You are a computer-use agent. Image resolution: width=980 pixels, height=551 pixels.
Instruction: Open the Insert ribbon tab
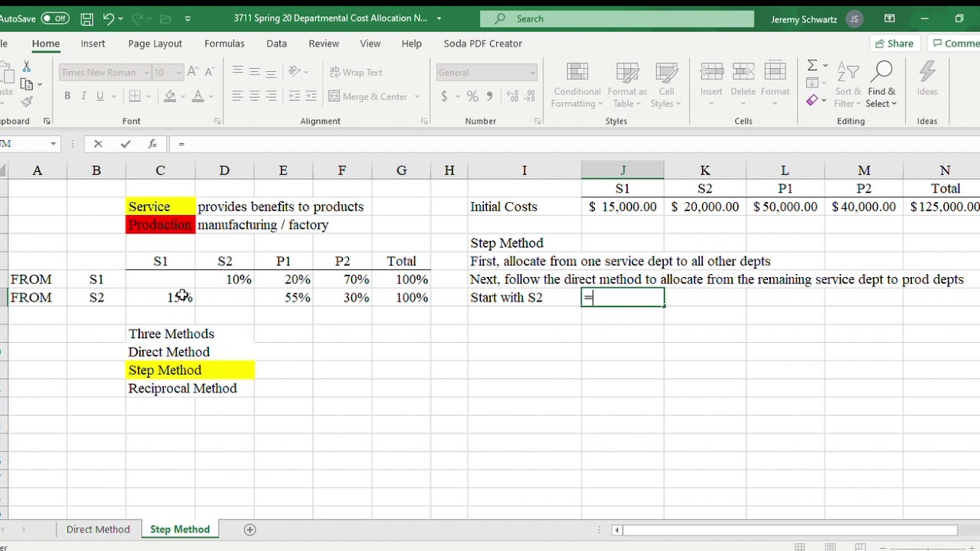(x=93, y=44)
